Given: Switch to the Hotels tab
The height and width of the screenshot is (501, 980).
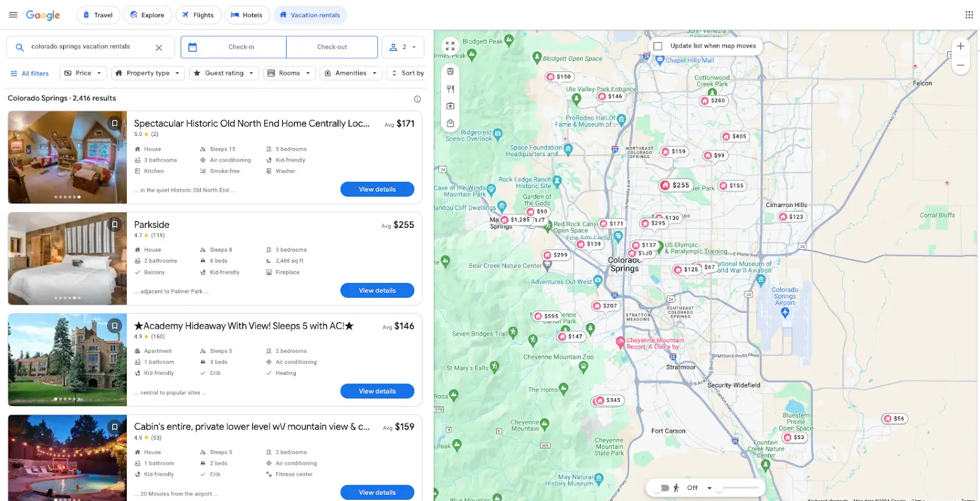Looking at the screenshot, I should [247, 15].
